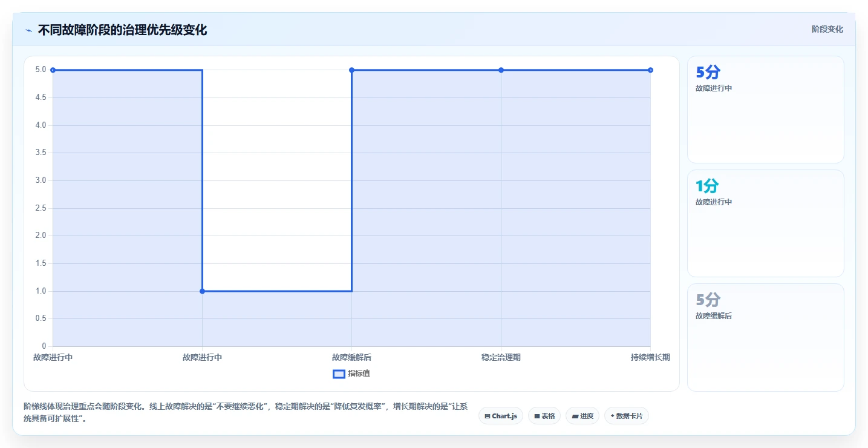Image resolution: width=868 pixels, height=448 pixels.
Task: Click the x-axis label 故障缓解后
Action: pos(351,358)
